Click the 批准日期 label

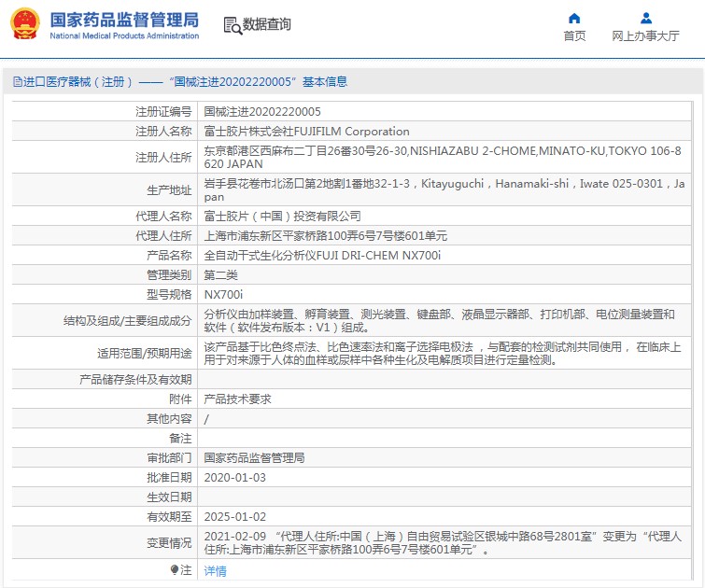(169, 478)
